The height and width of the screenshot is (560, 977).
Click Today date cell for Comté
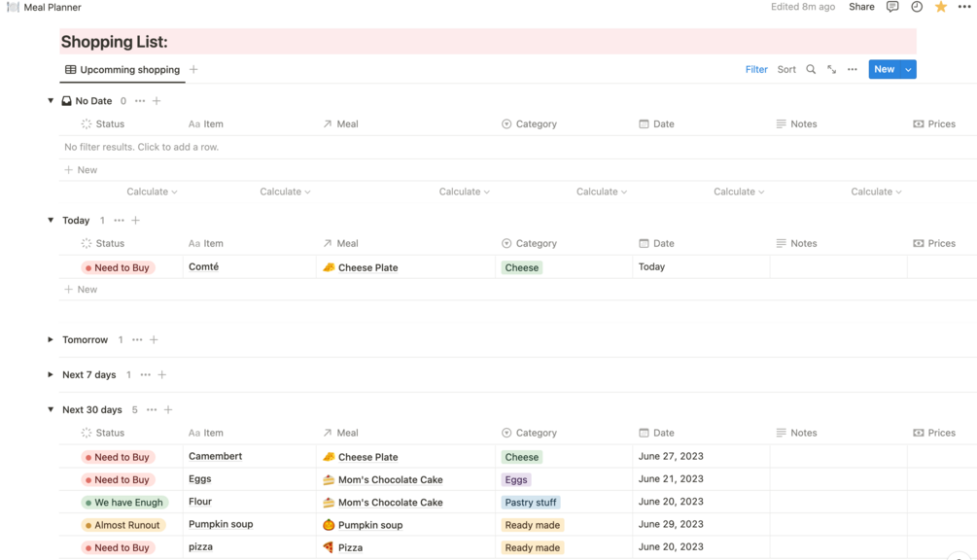tap(701, 267)
